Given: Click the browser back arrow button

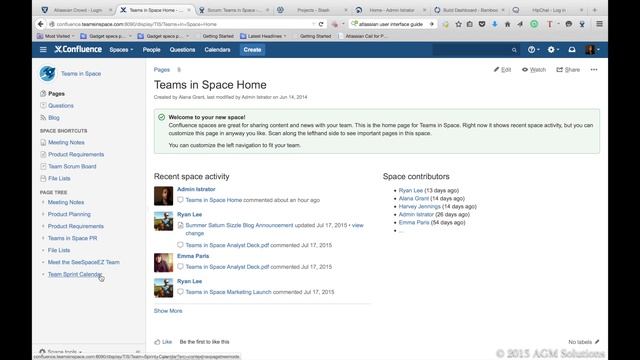Looking at the screenshot, I should pyautogui.click(x=40, y=24).
